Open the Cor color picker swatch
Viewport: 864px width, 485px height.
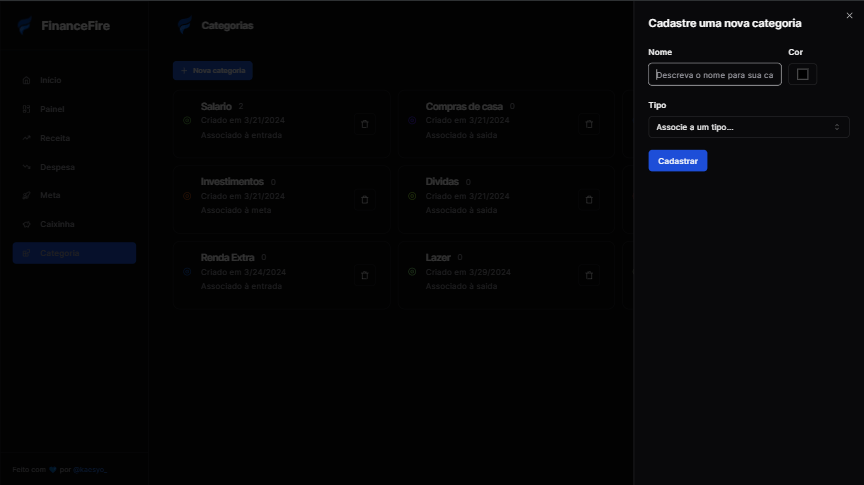[802, 75]
